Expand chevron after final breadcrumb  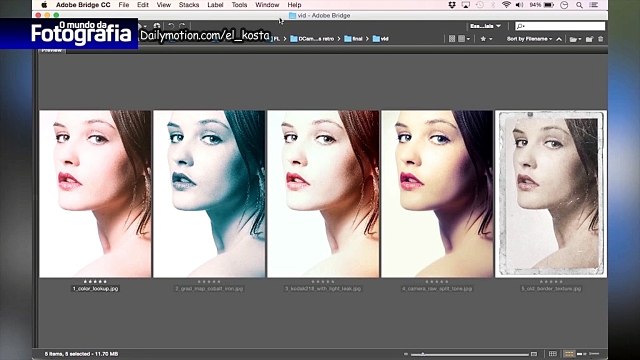tap(367, 39)
